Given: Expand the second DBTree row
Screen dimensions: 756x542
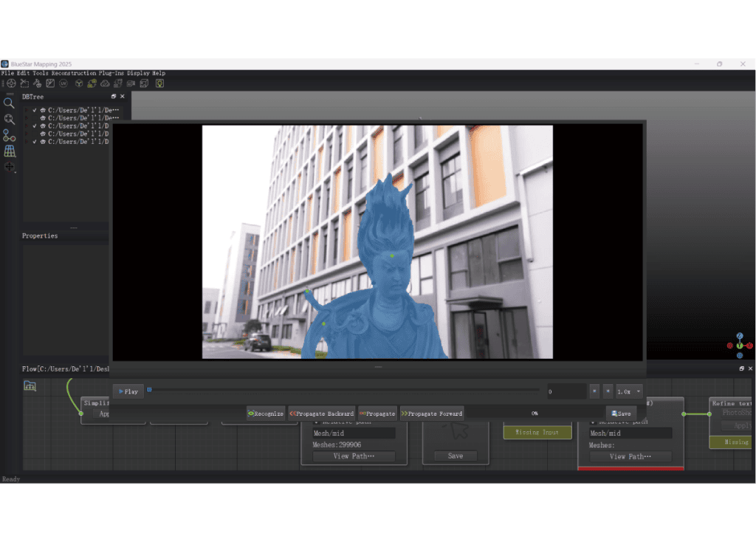Looking at the screenshot, I should point(26,117).
